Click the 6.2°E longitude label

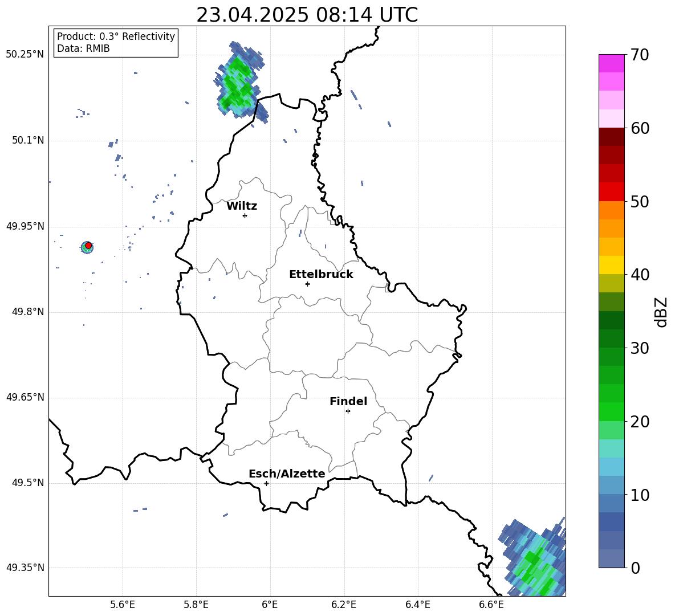[x=344, y=605]
